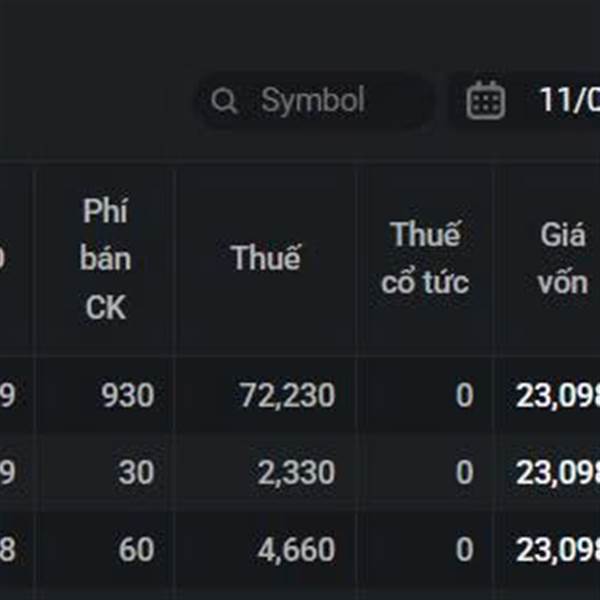This screenshot has width=600, height=600.
Task: Click the 2,330 tax value
Action: pyautogui.click(x=296, y=472)
